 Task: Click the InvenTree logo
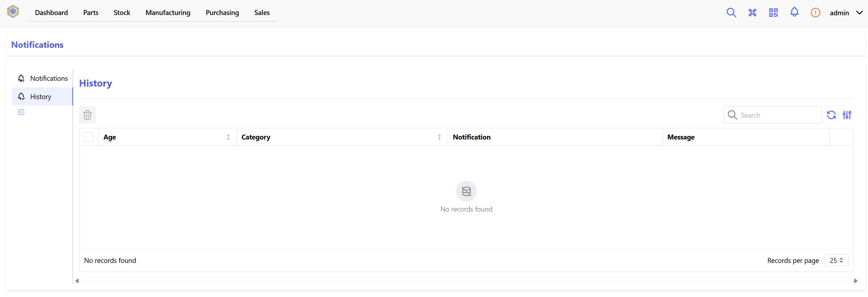click(x=13, y=11)
